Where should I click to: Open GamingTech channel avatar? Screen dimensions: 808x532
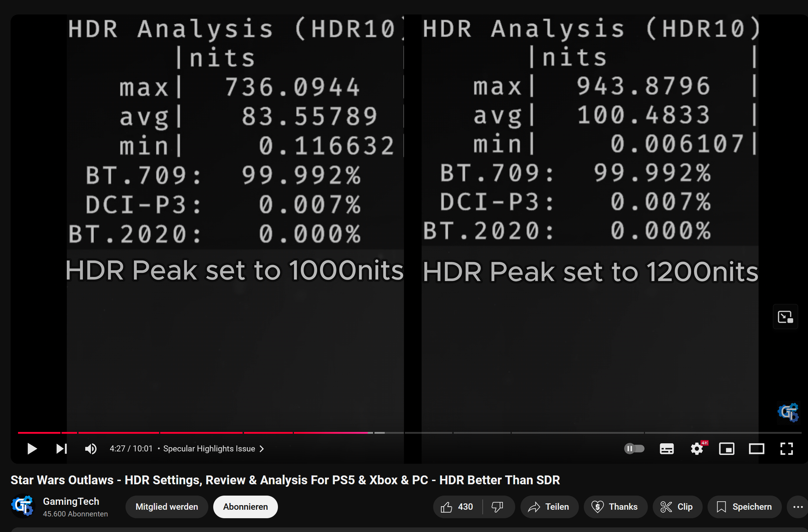coord(23,506)
